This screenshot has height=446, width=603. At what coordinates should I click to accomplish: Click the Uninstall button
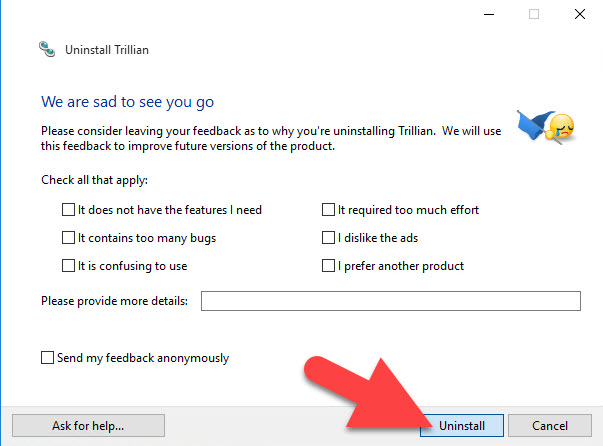click(x=462, y=426)
